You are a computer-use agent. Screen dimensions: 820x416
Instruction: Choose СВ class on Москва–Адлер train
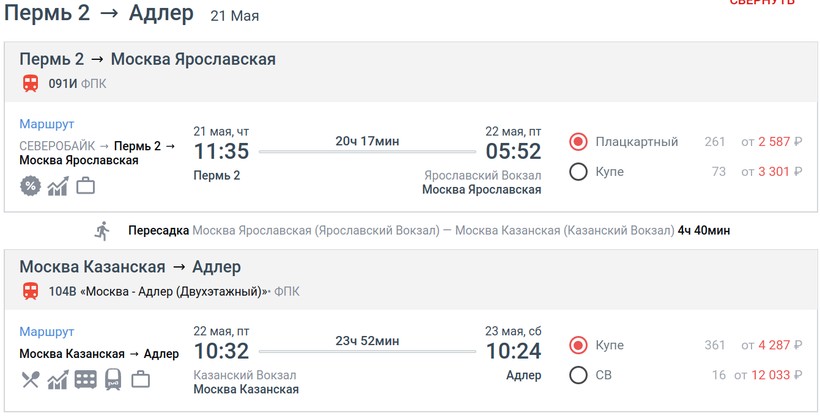coord(578,375)
